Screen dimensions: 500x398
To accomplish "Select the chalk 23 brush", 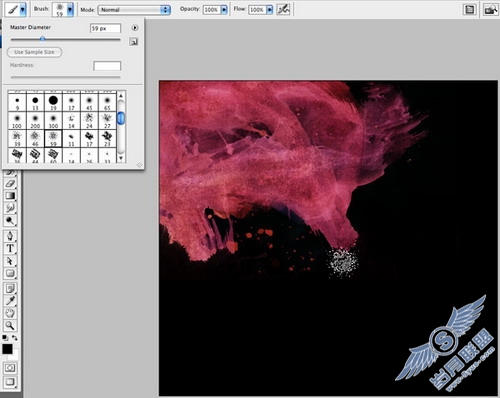I will point(107,138).
